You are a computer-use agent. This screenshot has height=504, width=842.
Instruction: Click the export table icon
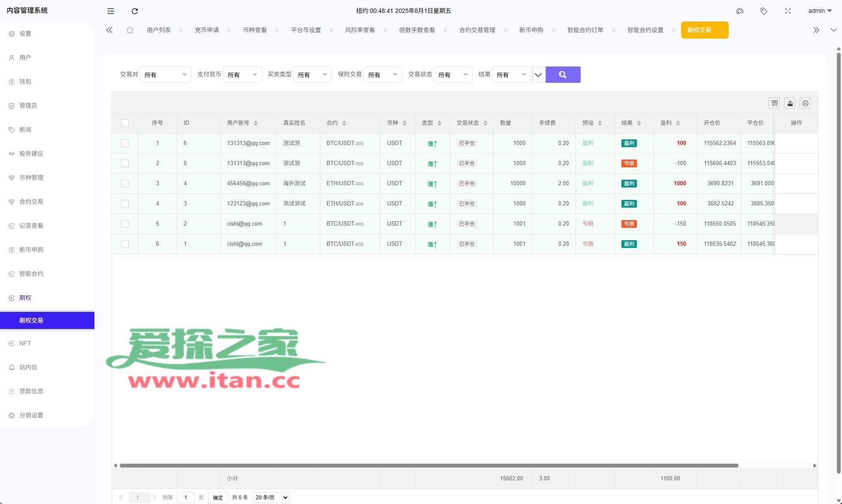[790, 103]
